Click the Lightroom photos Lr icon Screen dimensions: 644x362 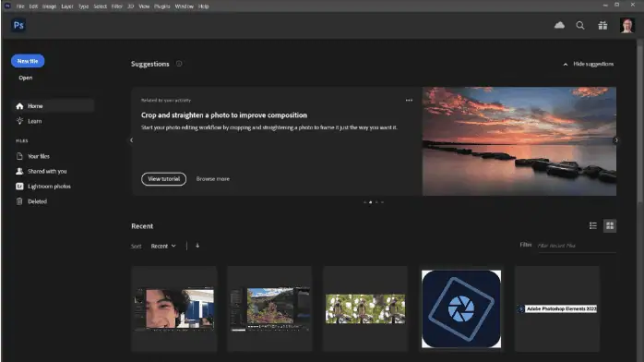[19, 187]
